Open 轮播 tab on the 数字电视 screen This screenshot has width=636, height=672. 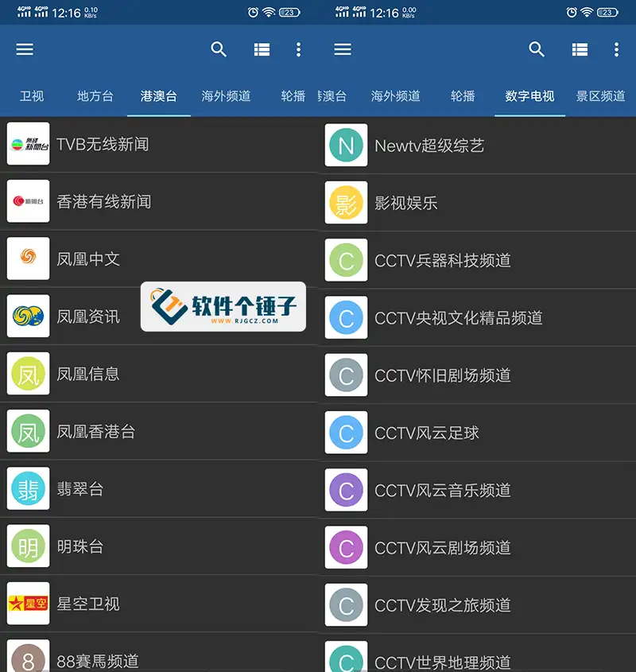pyautogui.click(x=463, y=96)
